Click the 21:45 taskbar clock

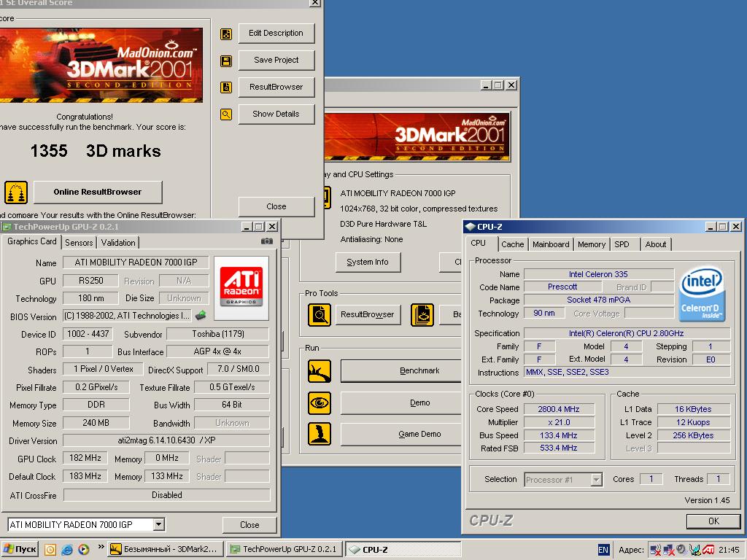pyautogui.click(x=729, y=550)
